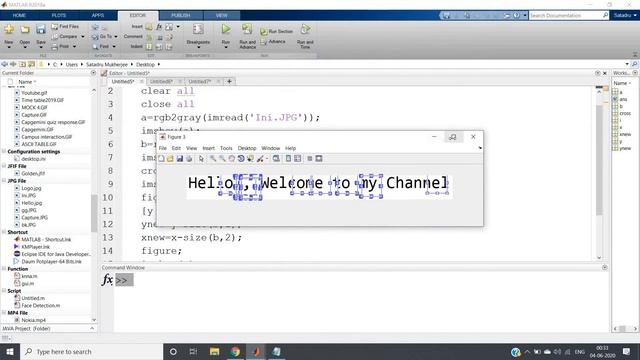Open dropdown under Open button
Viewport: 640px width, 360px height.
[25, 47]
